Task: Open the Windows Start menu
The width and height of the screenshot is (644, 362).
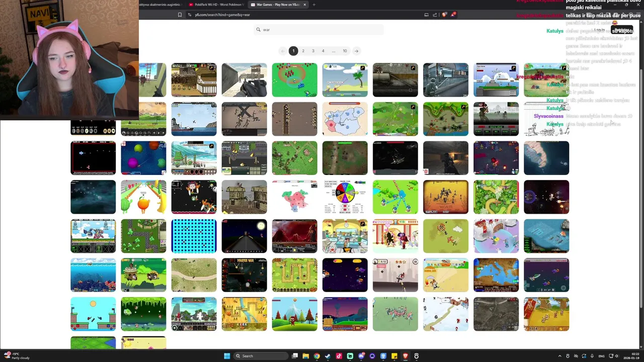Action: point(227,356)
